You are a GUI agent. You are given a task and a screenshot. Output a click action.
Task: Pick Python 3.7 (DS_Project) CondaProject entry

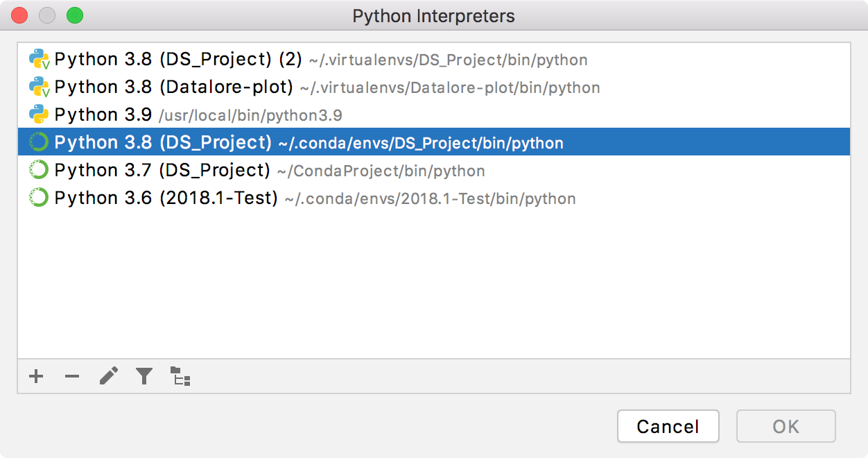(x=269, y=171)
